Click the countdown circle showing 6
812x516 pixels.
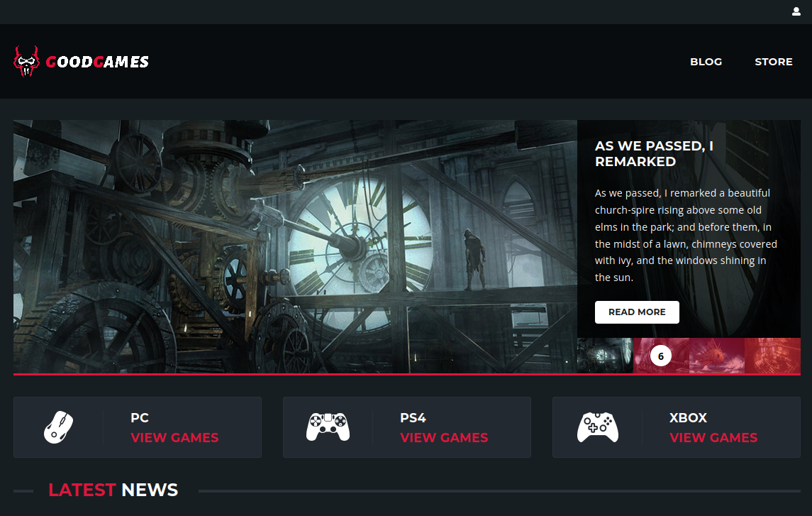tap(661, 356)
